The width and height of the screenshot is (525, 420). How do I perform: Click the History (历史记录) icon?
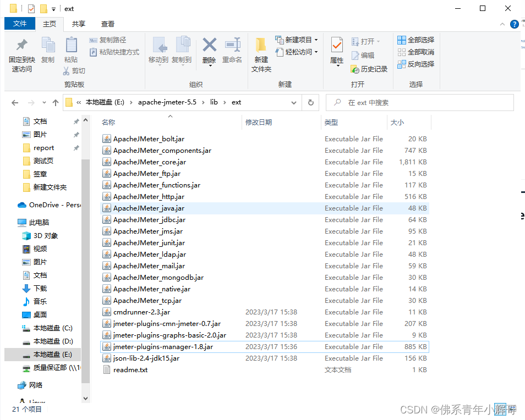pos(355,69)
